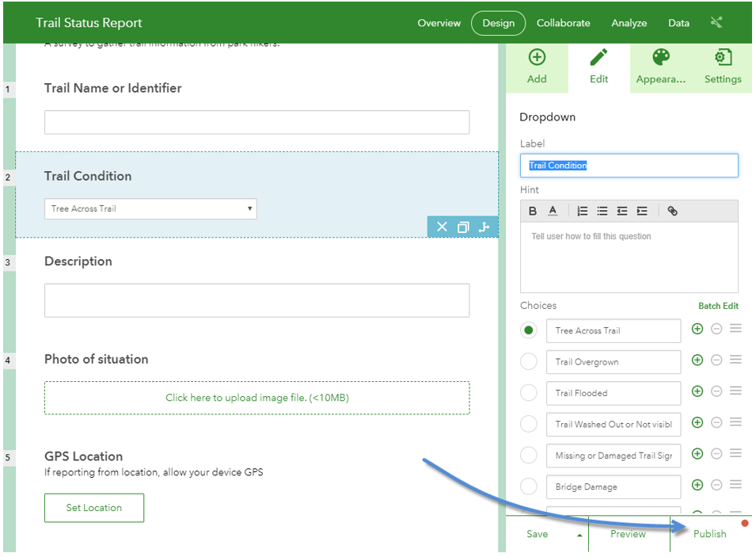Screen dimensions: 756x557
Task: Remove the Trail Overgrown choice
Action: click(x=716, y=360)
